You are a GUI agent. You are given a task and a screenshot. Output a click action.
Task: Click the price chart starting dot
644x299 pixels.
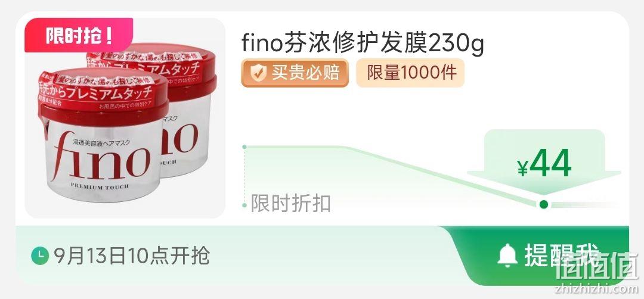[x=244, y=147]
